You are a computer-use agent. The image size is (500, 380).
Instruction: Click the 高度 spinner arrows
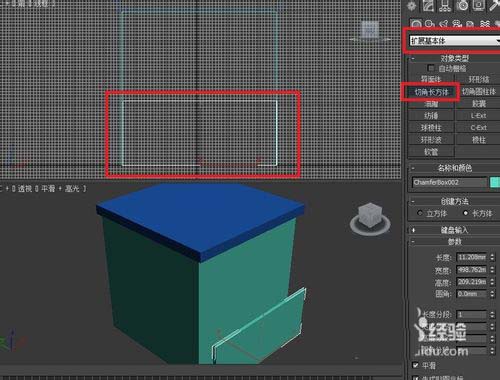click(x=492, y=282)
